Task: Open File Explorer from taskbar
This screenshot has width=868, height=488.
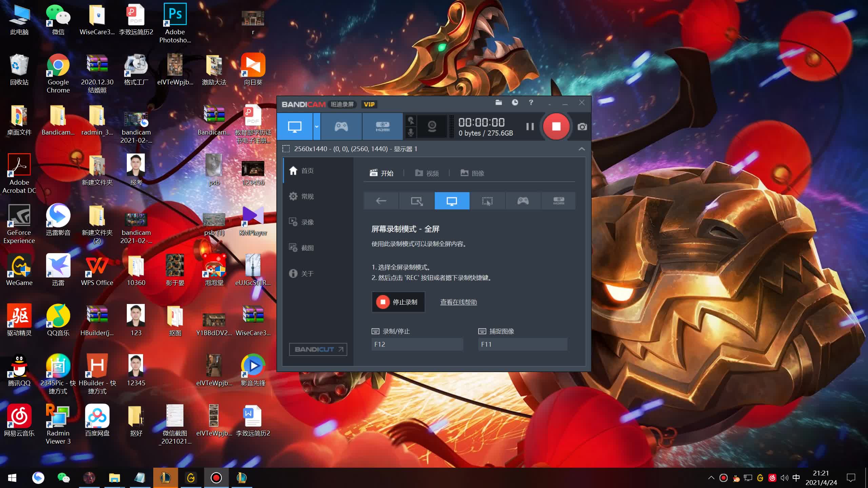Action: (115, 478)
